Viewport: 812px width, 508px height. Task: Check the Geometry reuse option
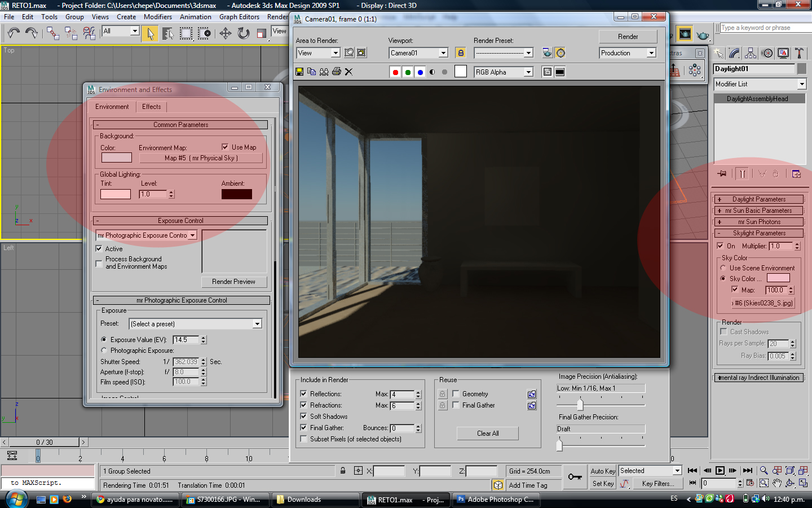coord(456,393)
